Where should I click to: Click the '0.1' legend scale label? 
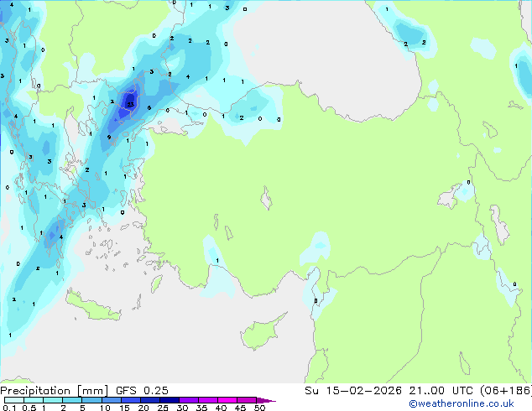pyautogui.click(x=10, y=408)
